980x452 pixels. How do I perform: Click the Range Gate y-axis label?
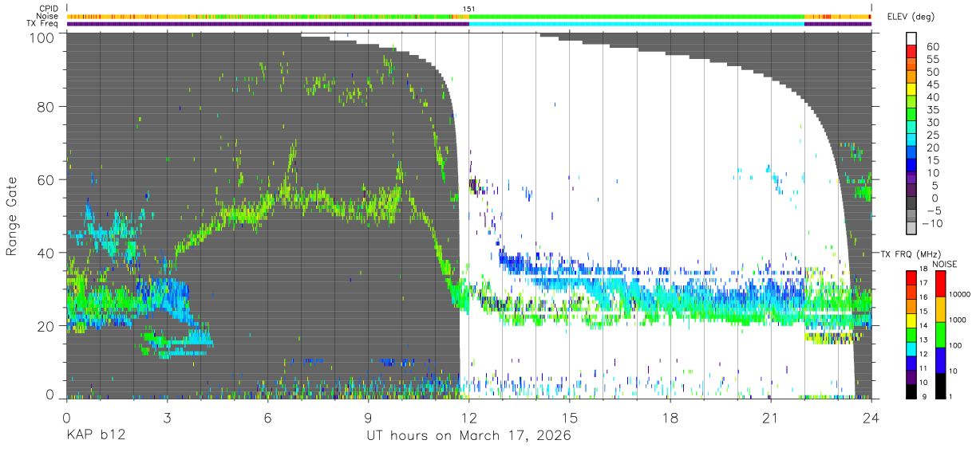(x=12, y=216)
